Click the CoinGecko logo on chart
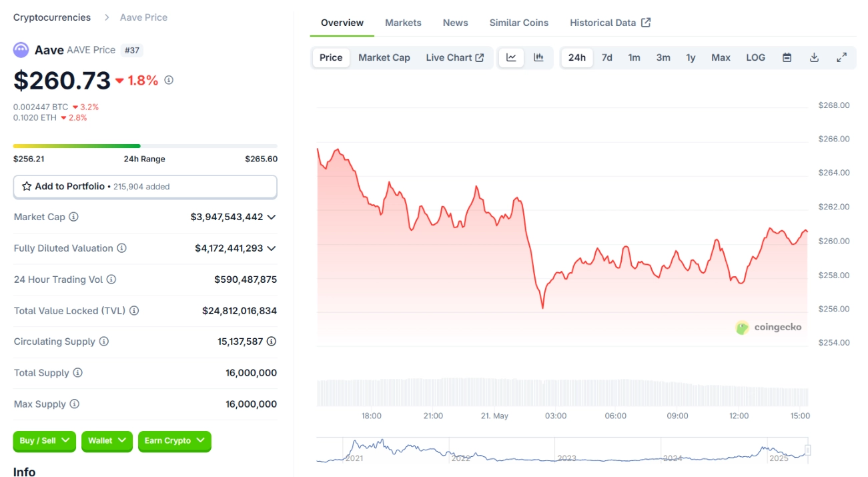Image resolution: width=868 pixels, height=477 pixels. (x=769, y=328)
